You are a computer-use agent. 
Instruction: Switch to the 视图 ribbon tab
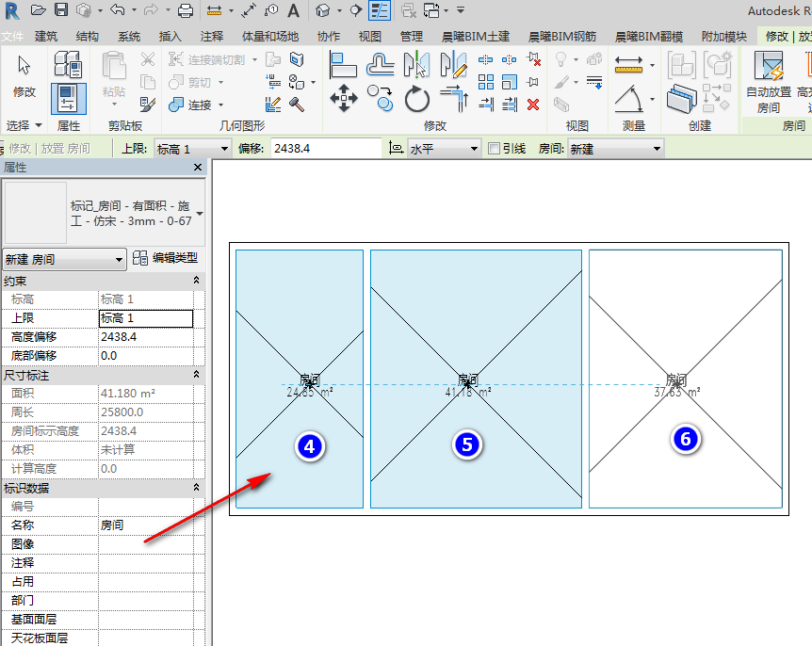click(x=370, y=36)
